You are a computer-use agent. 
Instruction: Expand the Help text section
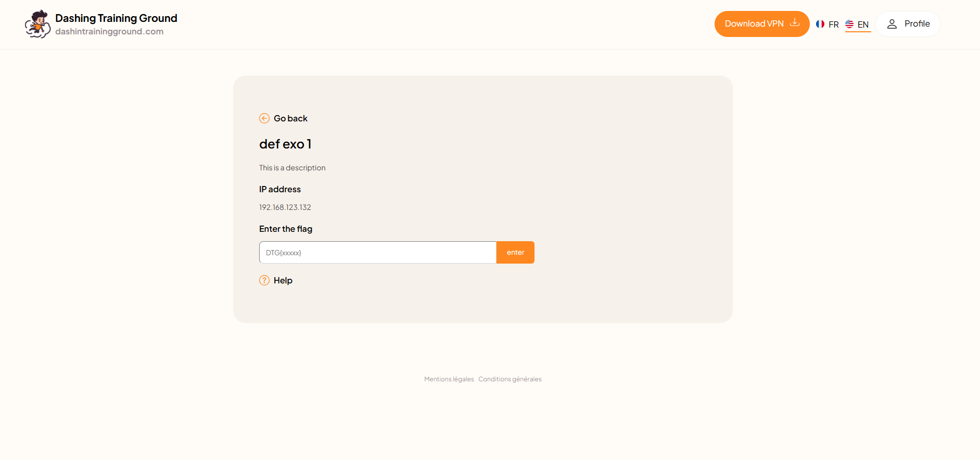(x=283, y=280)
